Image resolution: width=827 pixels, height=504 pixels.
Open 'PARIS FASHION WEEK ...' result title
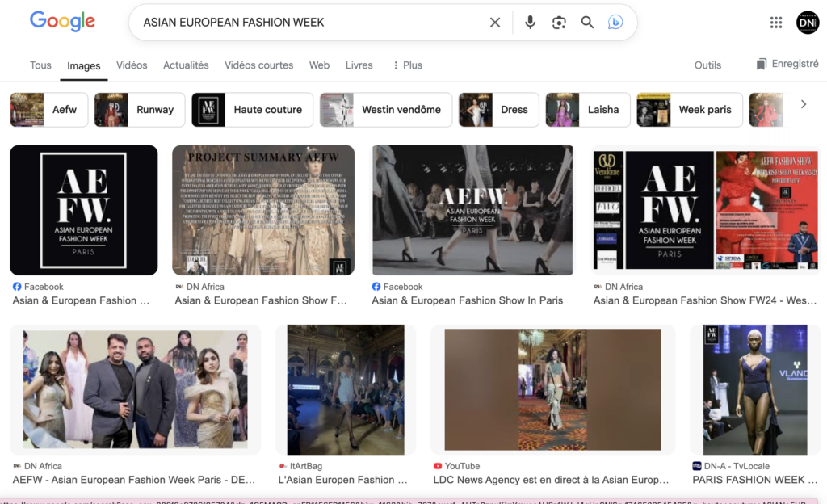(x=755, y=480)
